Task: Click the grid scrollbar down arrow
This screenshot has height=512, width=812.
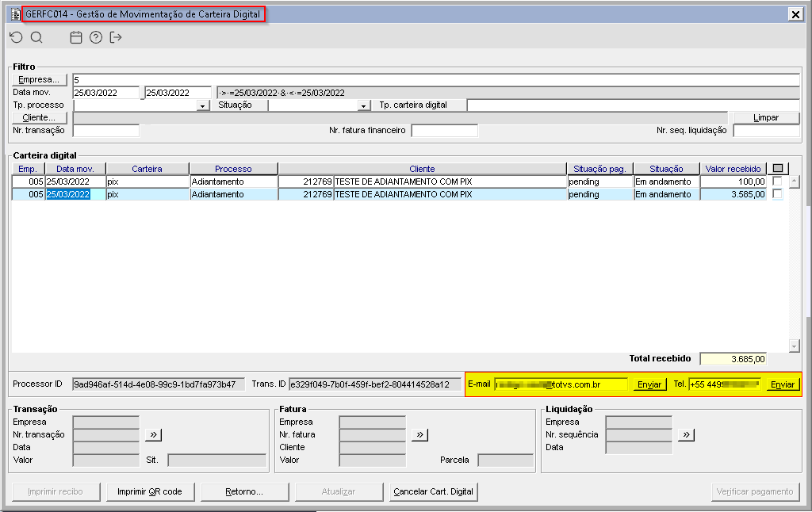Action: pyautogui.click(x=794, y=346)
